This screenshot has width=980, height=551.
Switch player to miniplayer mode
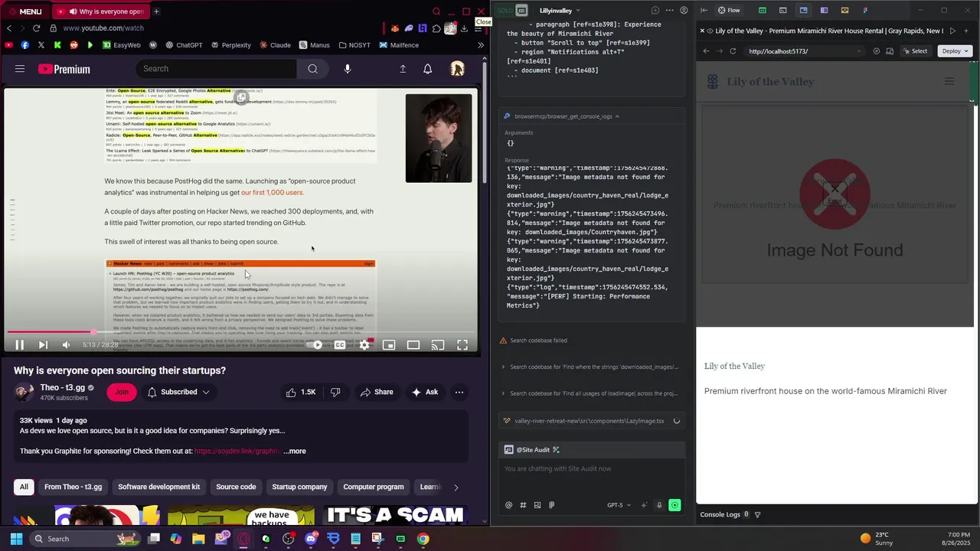coord(389,345)
